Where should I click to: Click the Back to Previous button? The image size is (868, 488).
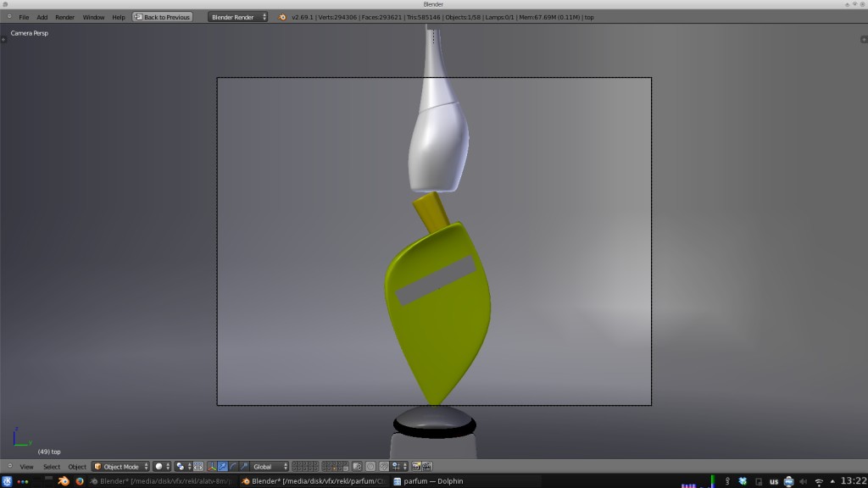[x=163, y=16]
